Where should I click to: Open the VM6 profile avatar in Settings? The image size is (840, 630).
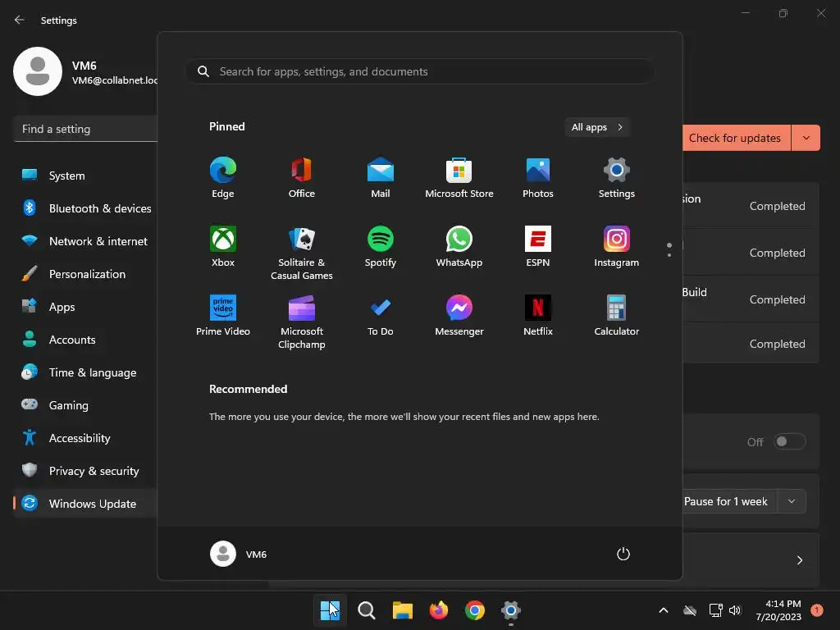click(x=38, y=71)
